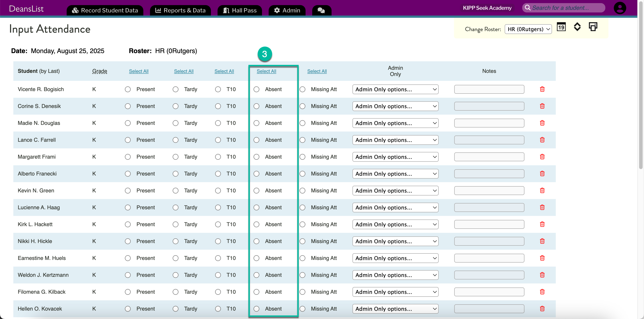Open the Change Roster dropdown
This screenshot has height=319, width=644.
pos(528,29)
